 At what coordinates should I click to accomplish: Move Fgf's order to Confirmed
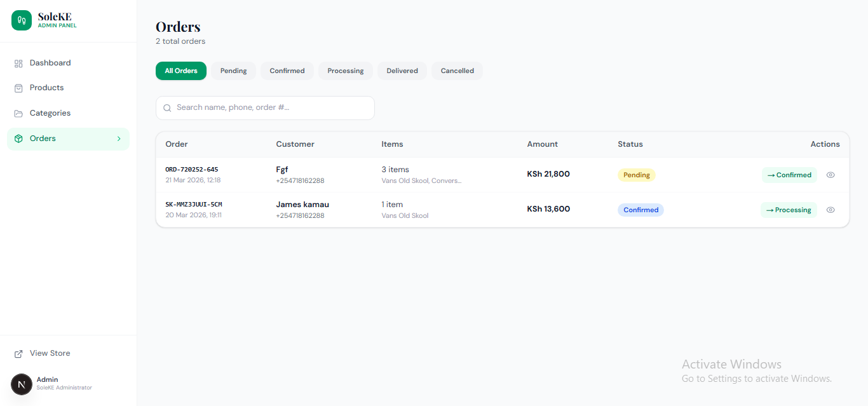(x=789, y=175)
